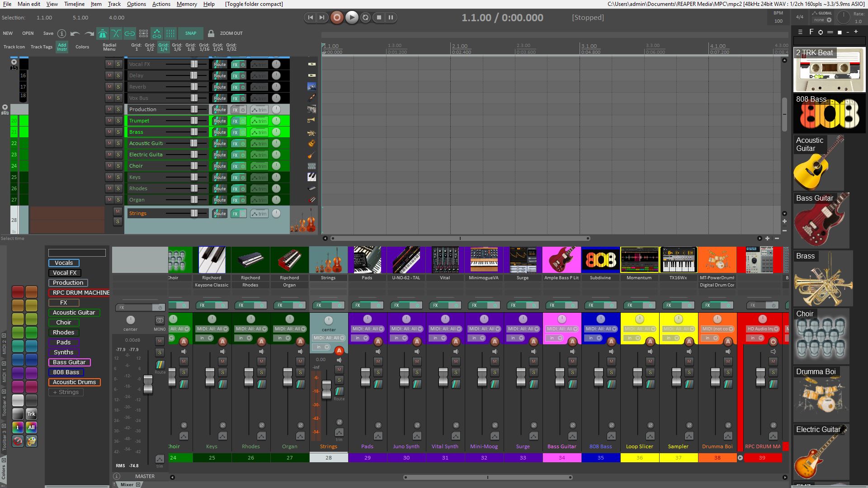Click the ZOOM OUT button
The height and width of the screenshot is (488, 868).
pos(231,33)
